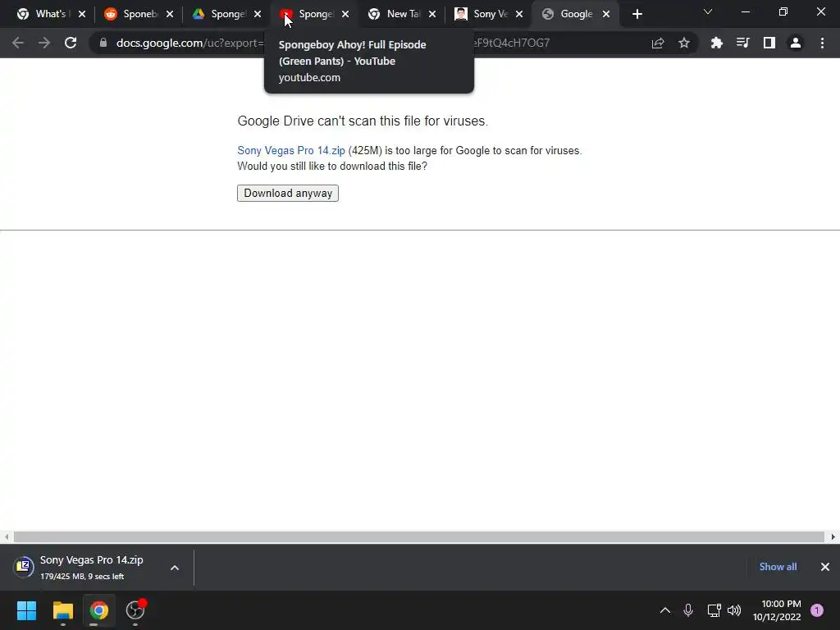The height and width of the screenshot is (630, 840).
Task: Share this page icon
Action: click(658, 43)
